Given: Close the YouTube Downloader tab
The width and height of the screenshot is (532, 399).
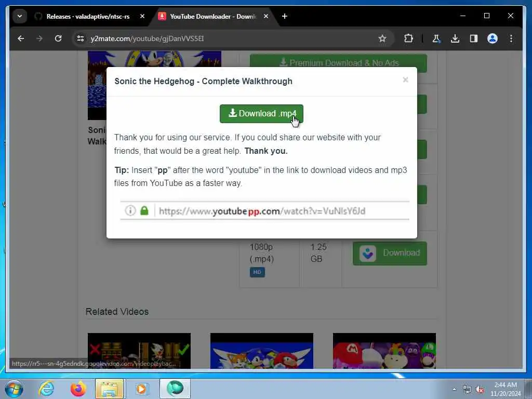Looking at the screenshot, I should (266, 16).
